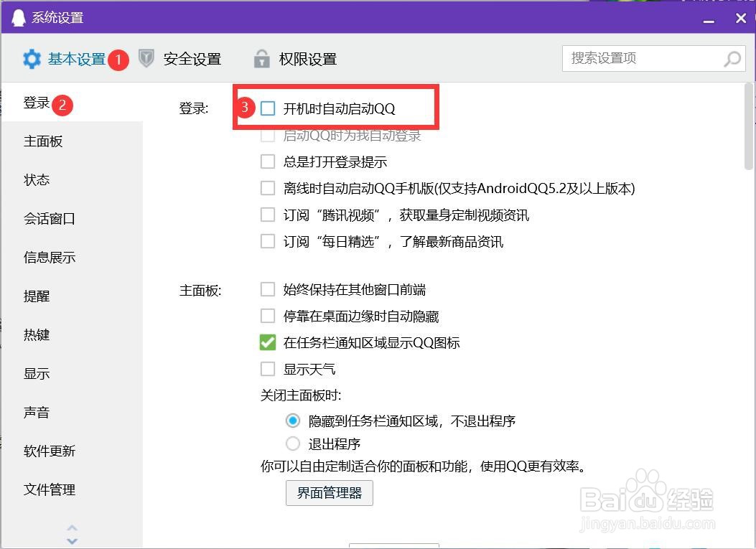Open the 权限设置 tab
This screenshot has height=549, width=756.
[x=307, y=59]
